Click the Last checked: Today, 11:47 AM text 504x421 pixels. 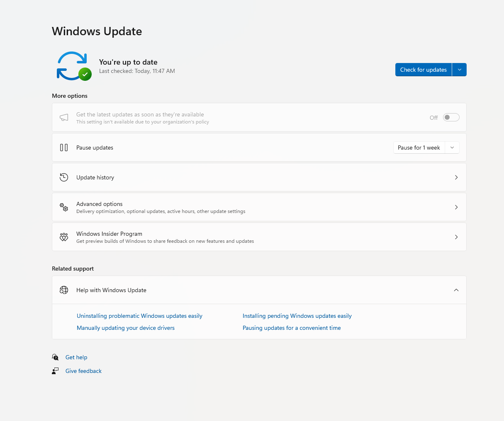[x=137, y=71]
